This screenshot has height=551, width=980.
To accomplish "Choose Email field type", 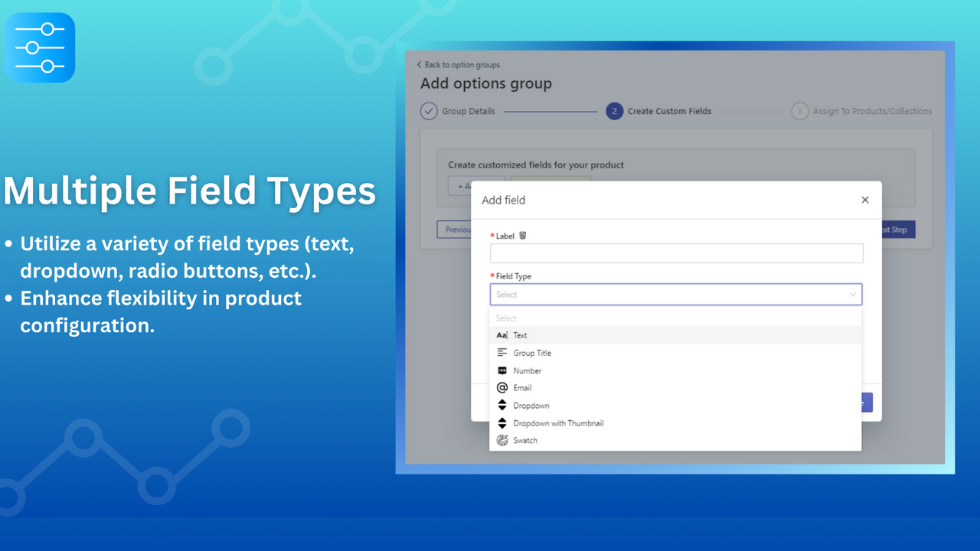I will pos(675,388).
